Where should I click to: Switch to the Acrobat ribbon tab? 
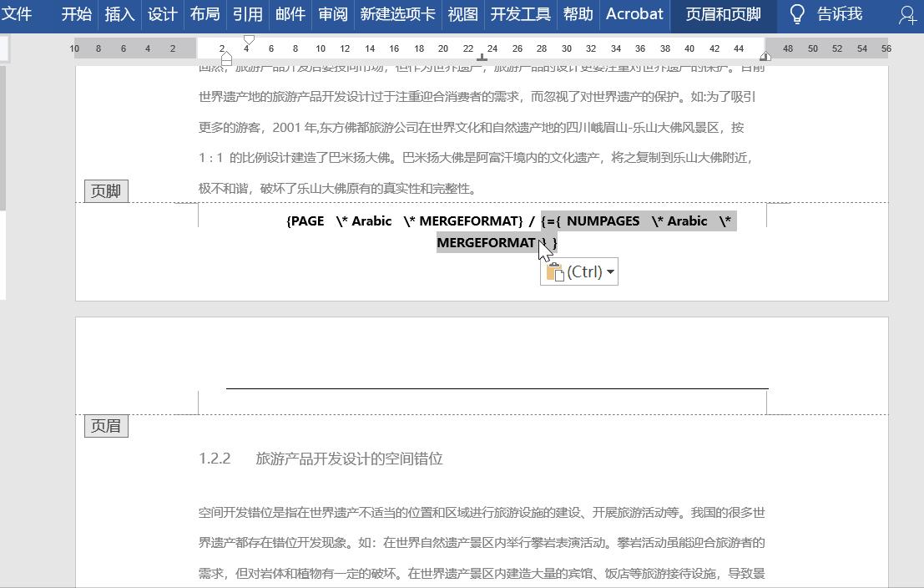pyautogui.click(x=634, y=14)
